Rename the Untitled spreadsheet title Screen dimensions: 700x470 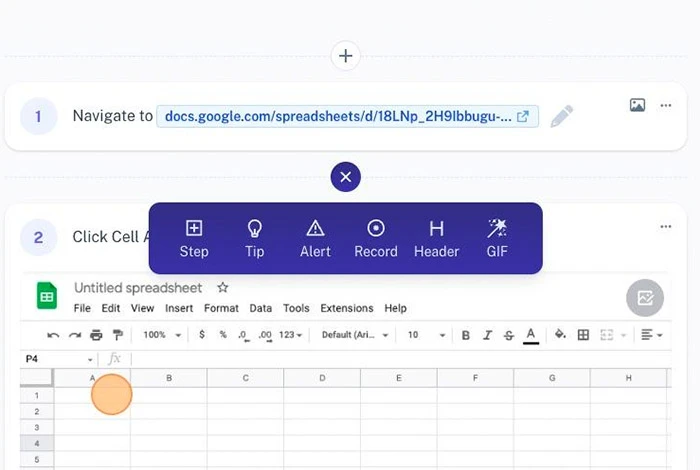coord(138,288)
